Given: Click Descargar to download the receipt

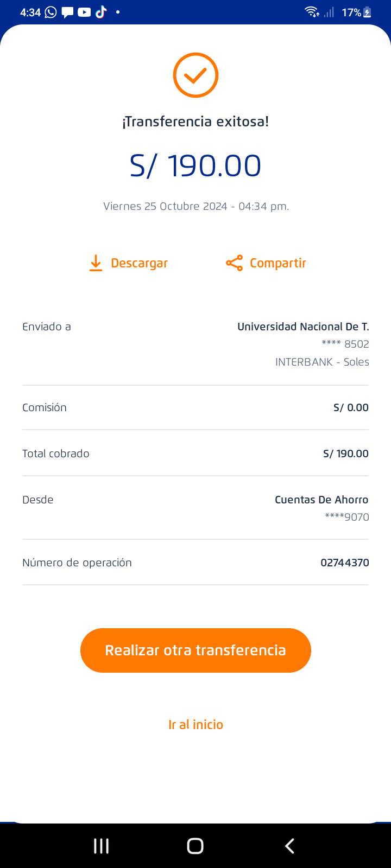Looking at the screenshot, I should pyautogui.click(x=139, y=263).
